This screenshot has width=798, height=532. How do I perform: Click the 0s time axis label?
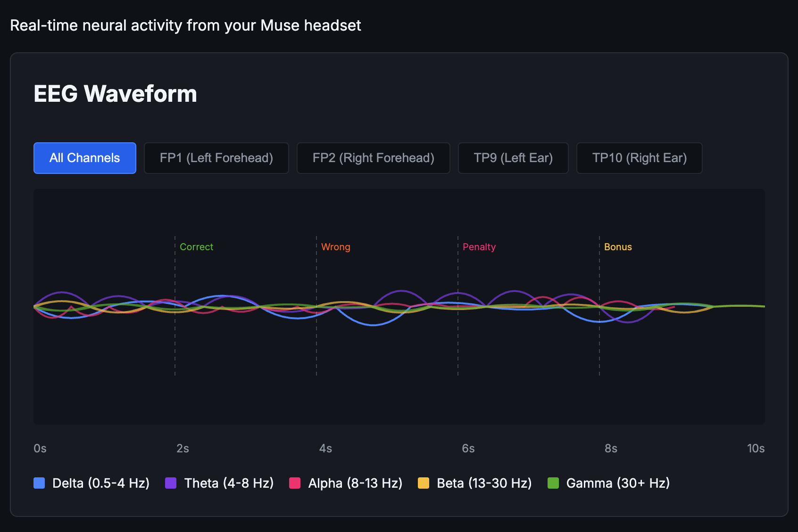40,448
